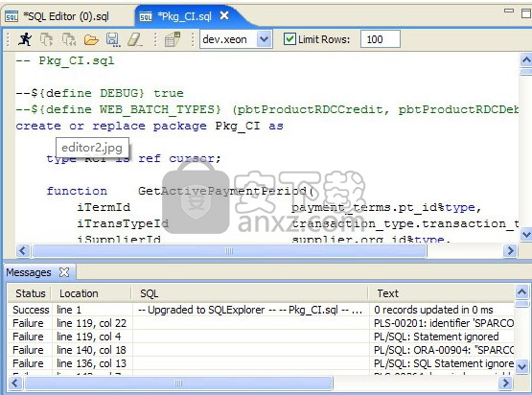Click the first copy-pages toolbar icon
532x395 pixels.
tap(46, 39)
